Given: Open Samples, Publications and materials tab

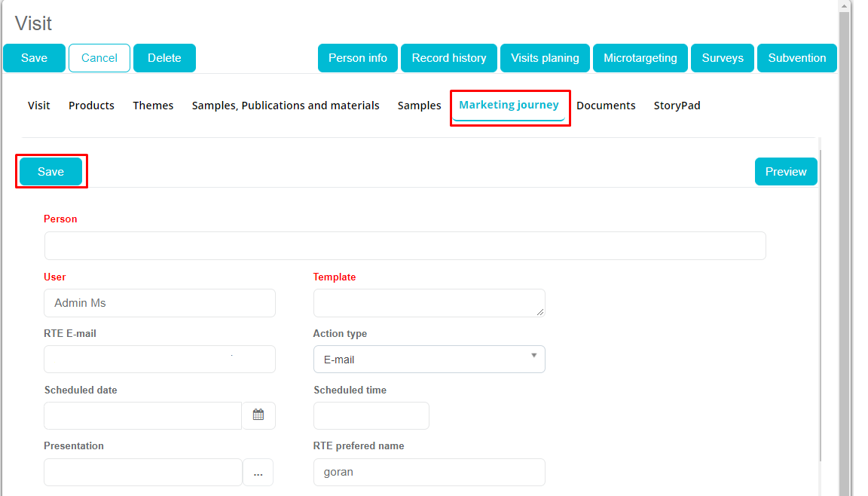Looking at the screenshot, I should (286, 106).
